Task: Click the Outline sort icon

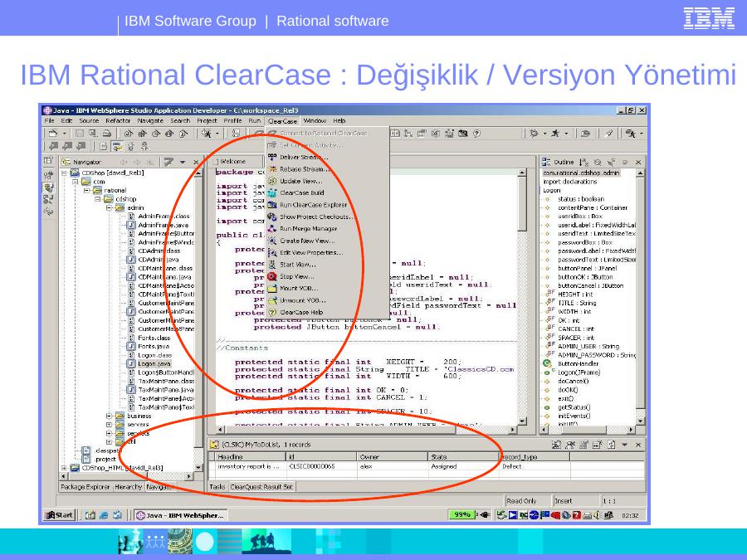Action: 584,162
